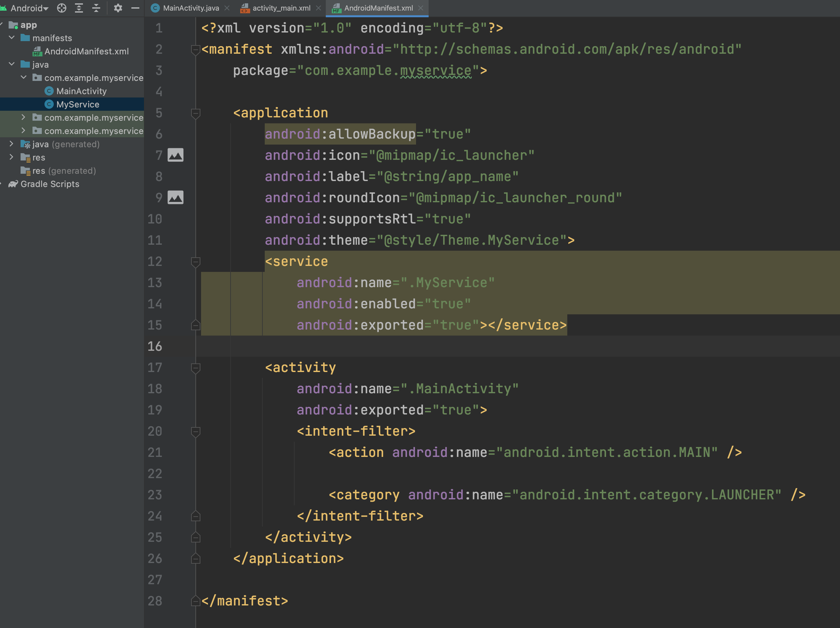Select MainActivity class in project tree
Screen dimensions: 840x628
point(81,91)
